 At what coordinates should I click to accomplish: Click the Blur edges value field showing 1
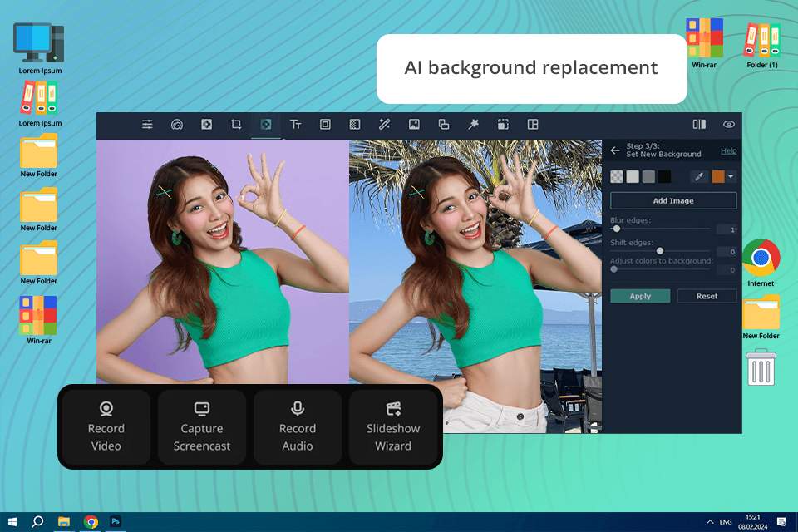click(x=727, y=229)
